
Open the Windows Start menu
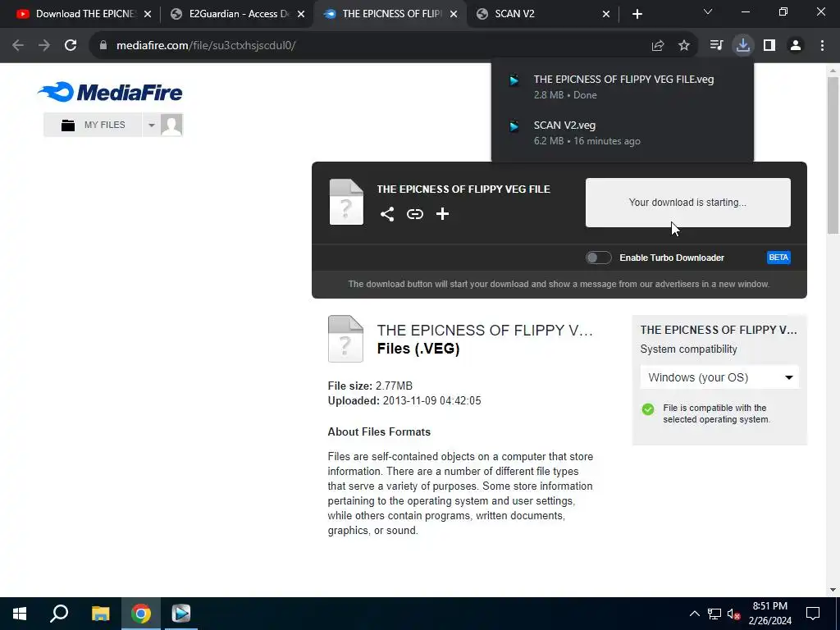[20, 614]
